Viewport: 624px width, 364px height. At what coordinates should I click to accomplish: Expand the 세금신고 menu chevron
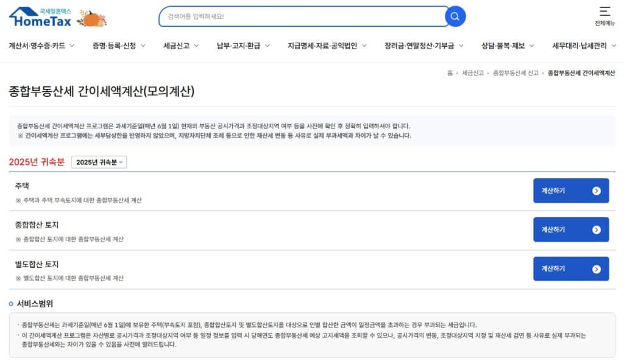(x=194, y=45)
